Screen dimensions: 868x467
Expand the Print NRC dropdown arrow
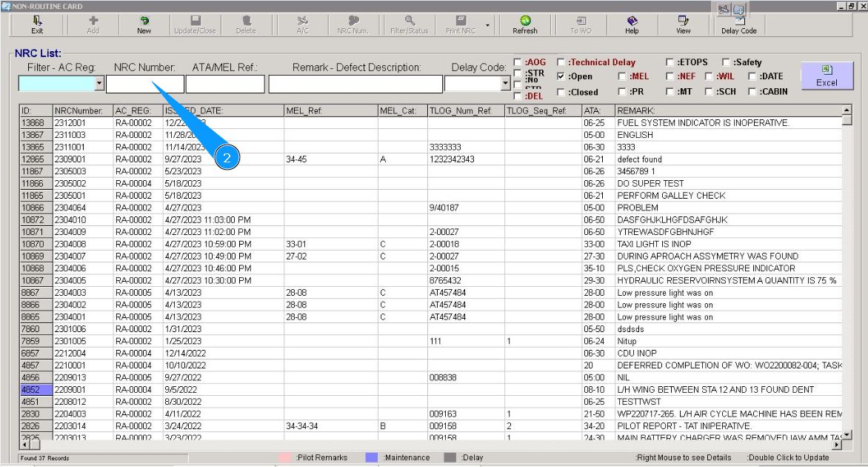tap(488, 25)
